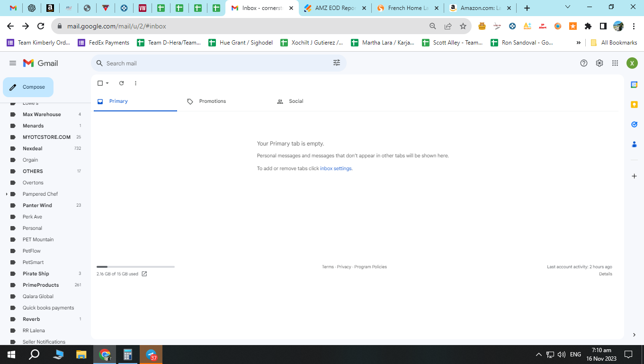Open the Gmail main menu hamburger icon

click(x=13, y=63)
